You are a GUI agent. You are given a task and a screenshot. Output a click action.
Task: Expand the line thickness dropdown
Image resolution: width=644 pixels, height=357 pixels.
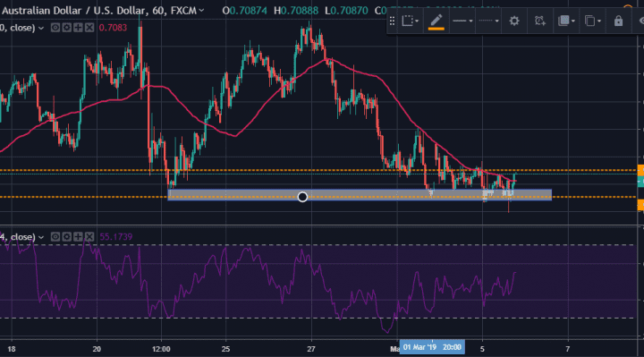(462, 21)
